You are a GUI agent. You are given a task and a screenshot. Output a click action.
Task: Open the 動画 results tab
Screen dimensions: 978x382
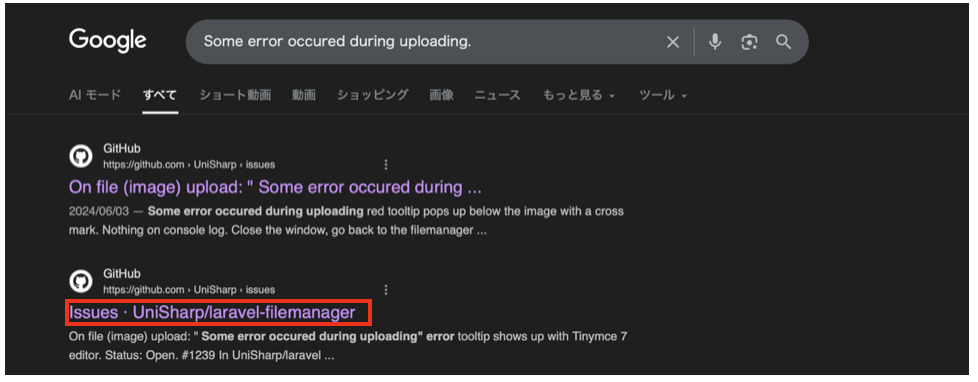tap(304, 96)
